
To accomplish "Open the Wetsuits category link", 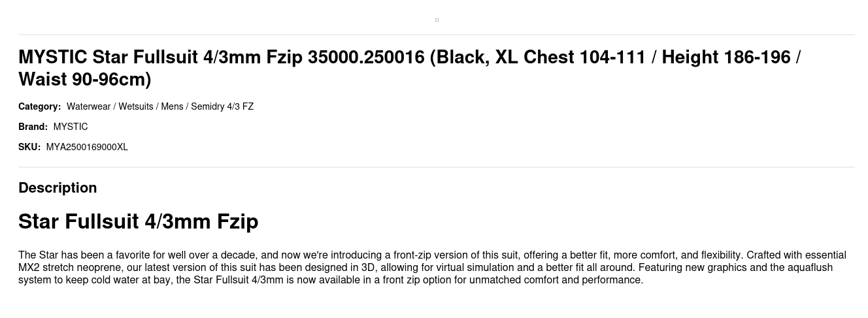I will [x=135, y=106].
